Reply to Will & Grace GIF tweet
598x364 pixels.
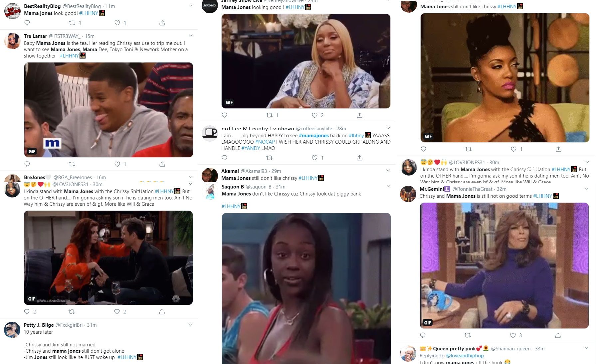click(27, 311)
